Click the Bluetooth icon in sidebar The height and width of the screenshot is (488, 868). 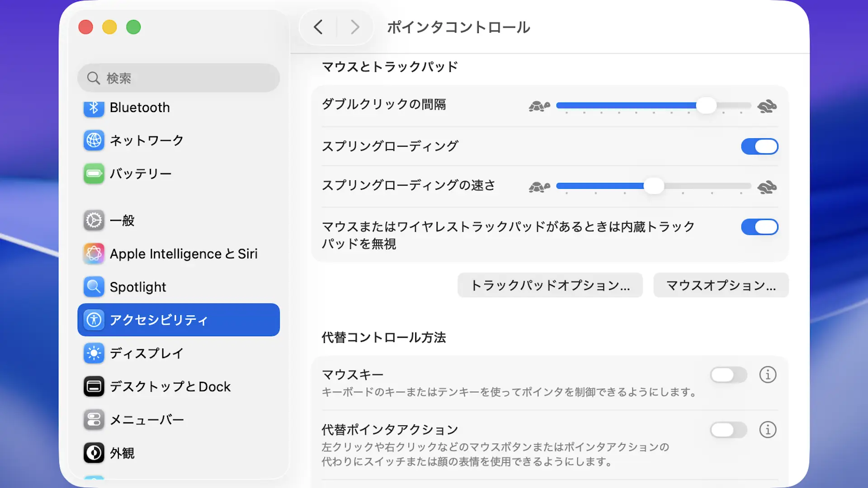tap(94, 108)
